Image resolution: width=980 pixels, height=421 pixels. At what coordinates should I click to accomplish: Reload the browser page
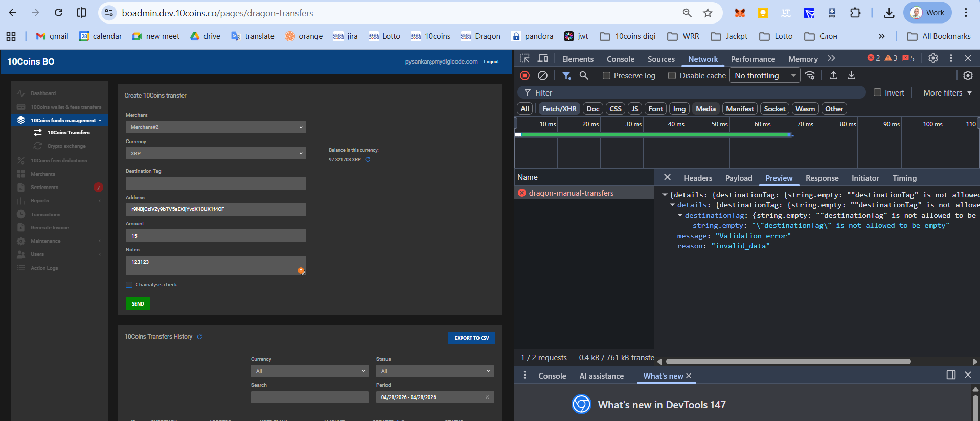59,13
